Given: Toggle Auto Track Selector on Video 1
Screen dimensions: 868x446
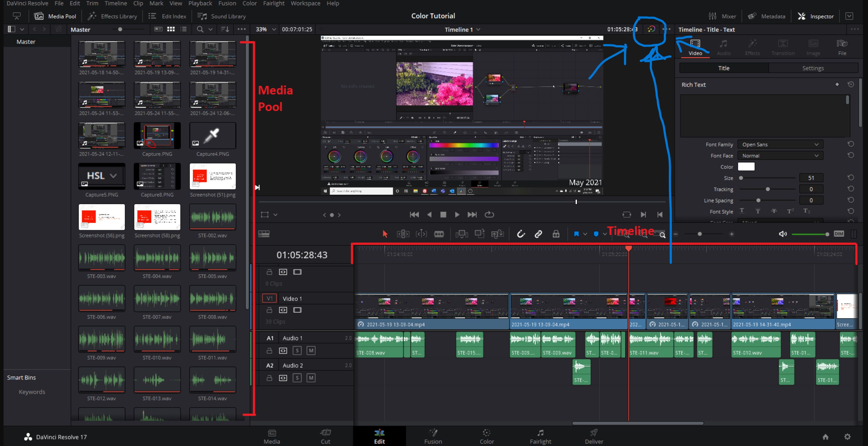Looking at the screenshot, I should [283, 310].
